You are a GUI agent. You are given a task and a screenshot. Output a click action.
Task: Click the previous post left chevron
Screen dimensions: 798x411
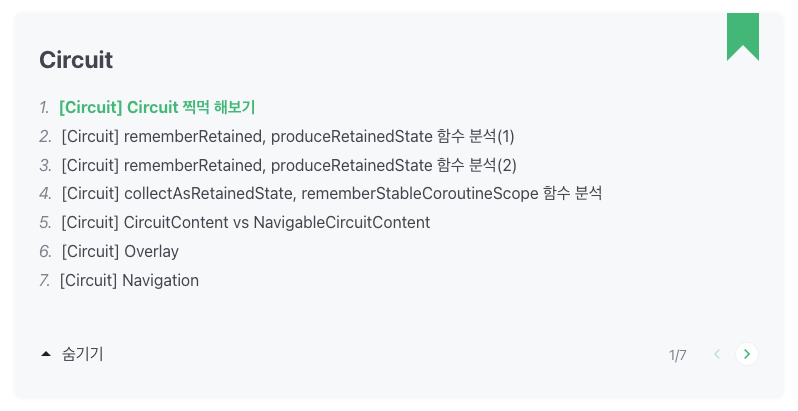tap(717, 354)
